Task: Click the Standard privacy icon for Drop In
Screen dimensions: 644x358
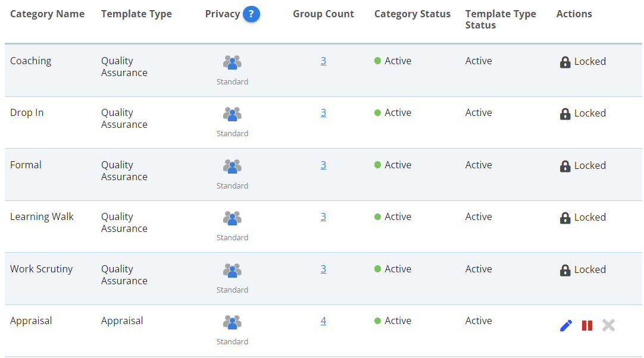Action: tap(232, 114)
